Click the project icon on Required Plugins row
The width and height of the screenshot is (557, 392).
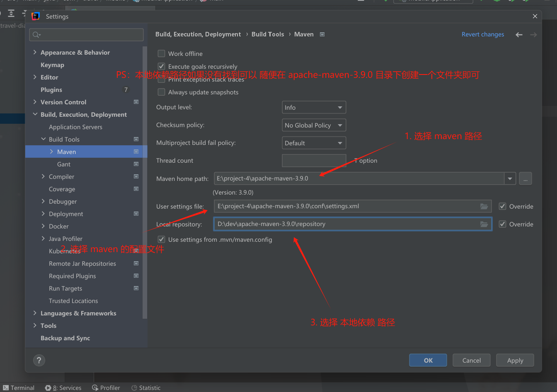(x=136, y=276)
